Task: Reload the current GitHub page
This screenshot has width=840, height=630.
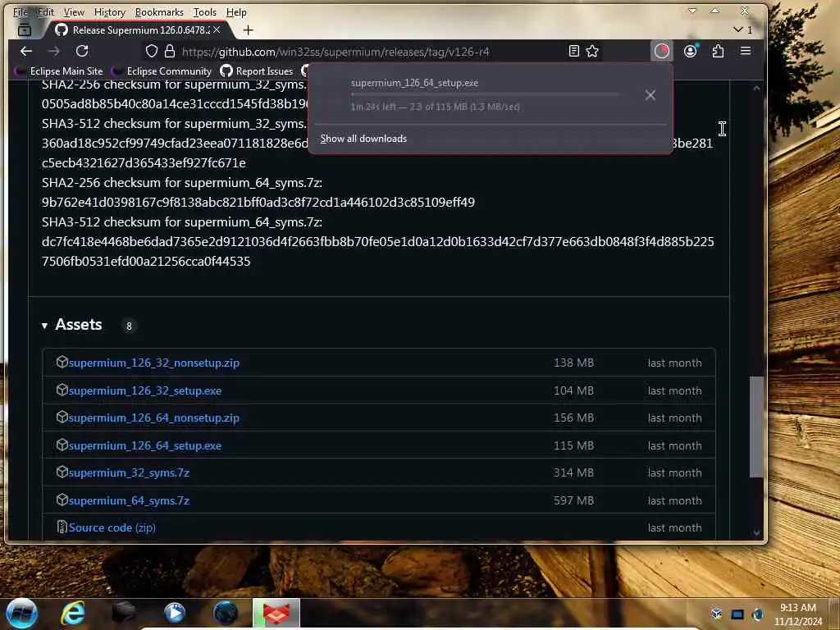Action: point(82,52)
